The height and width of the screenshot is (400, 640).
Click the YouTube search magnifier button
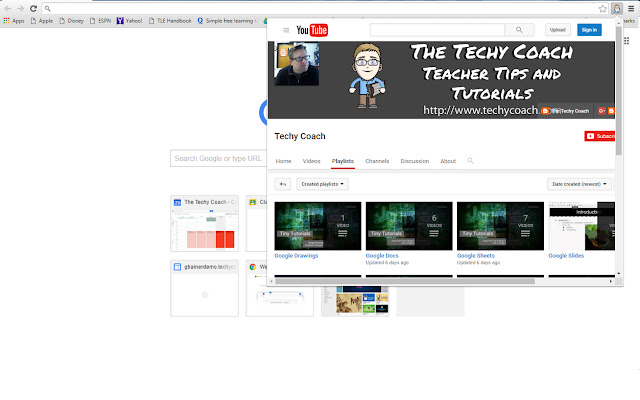(519, 30)
